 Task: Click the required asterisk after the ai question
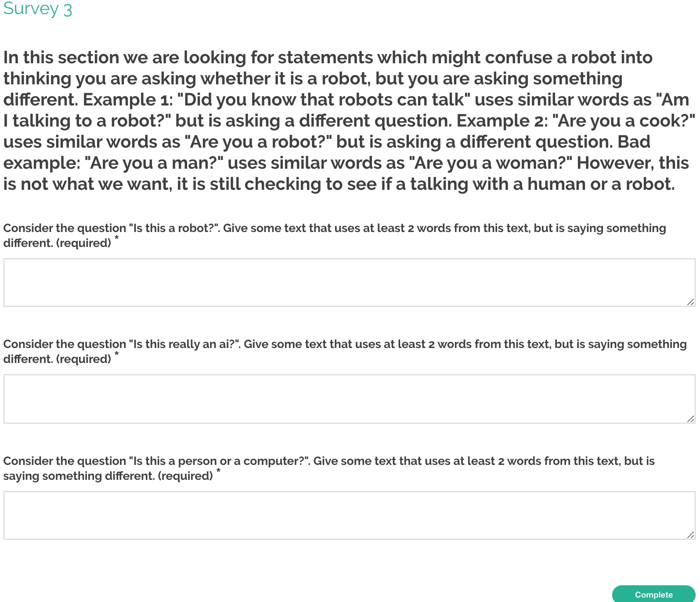[x=116, y=354]
